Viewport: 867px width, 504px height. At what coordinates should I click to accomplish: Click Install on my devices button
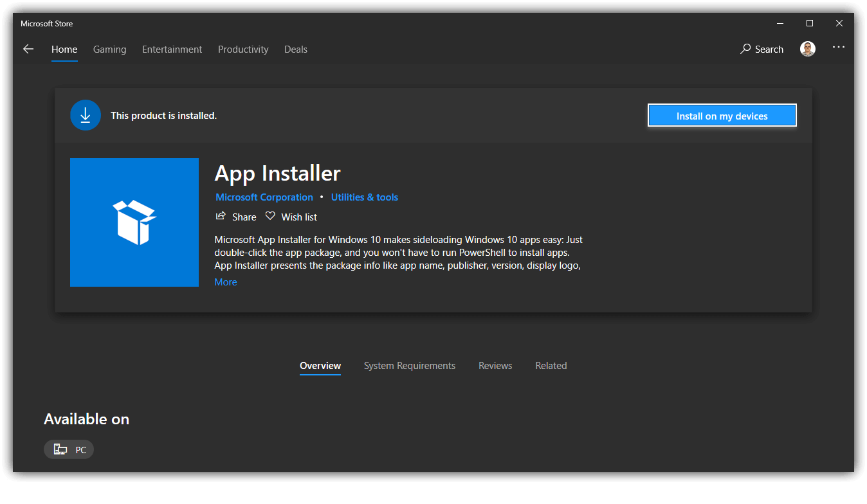click(x=722, y=116)
